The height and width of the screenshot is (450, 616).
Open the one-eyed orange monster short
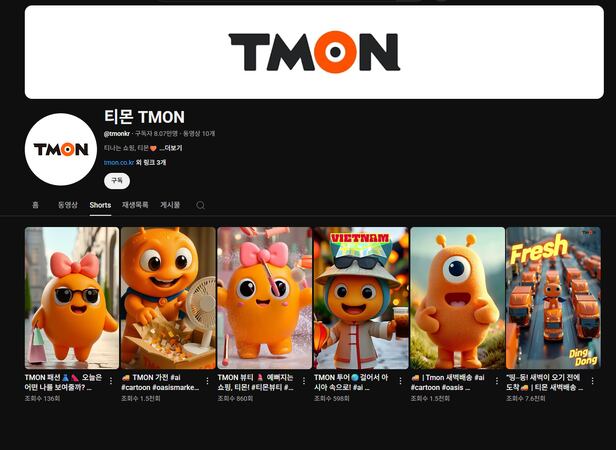click(x=458, y=298)
